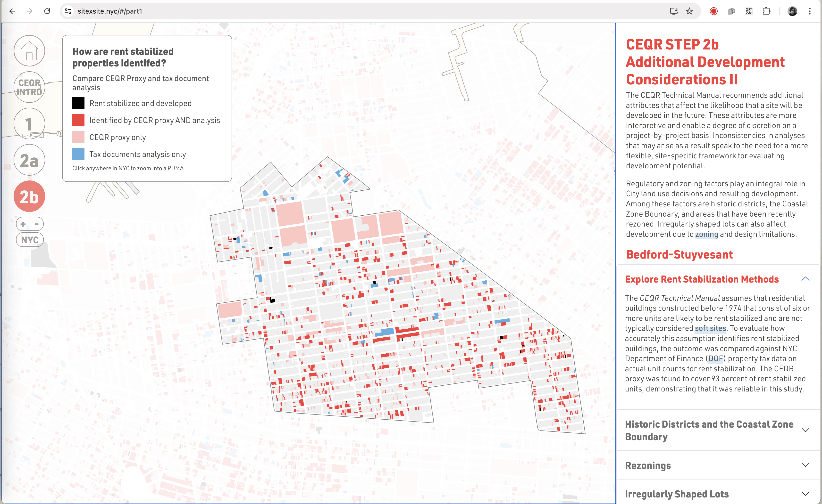Zoom out the map with minus button
The width and height of the screenshot is (822, 504).
pyautogui.click(x=37, y=224)
